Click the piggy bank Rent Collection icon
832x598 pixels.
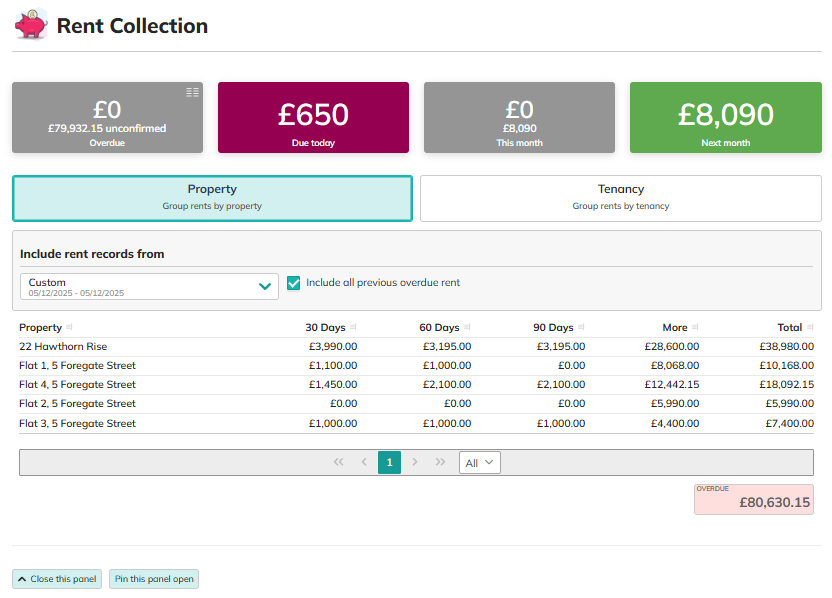pos(31,24)
